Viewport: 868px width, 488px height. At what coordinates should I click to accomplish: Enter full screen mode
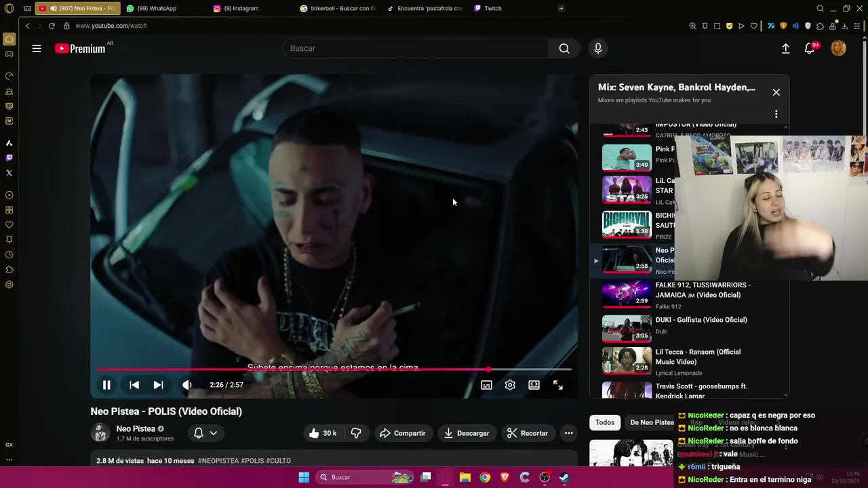[x=558, y=385]
